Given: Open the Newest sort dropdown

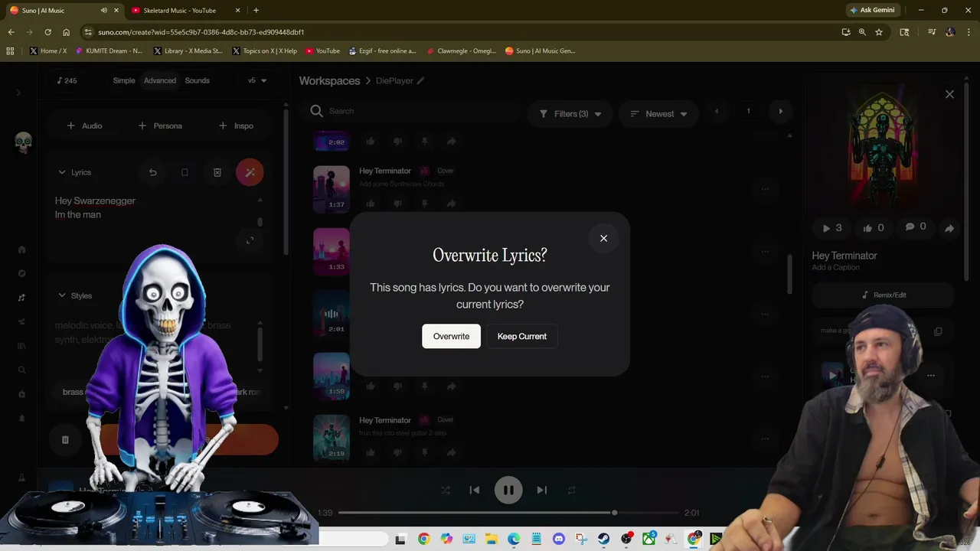Looking at the screenshot, I should coord(658,114).
